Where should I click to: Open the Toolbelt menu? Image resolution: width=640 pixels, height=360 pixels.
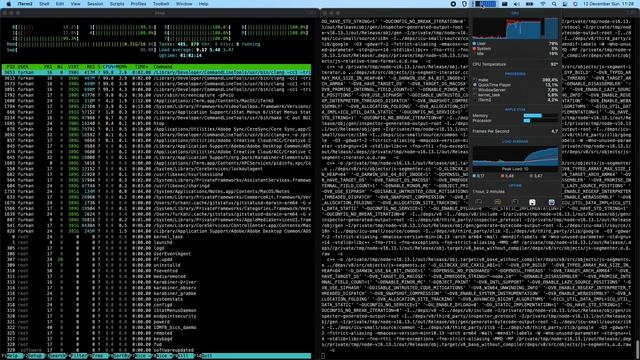coord(161,4)
